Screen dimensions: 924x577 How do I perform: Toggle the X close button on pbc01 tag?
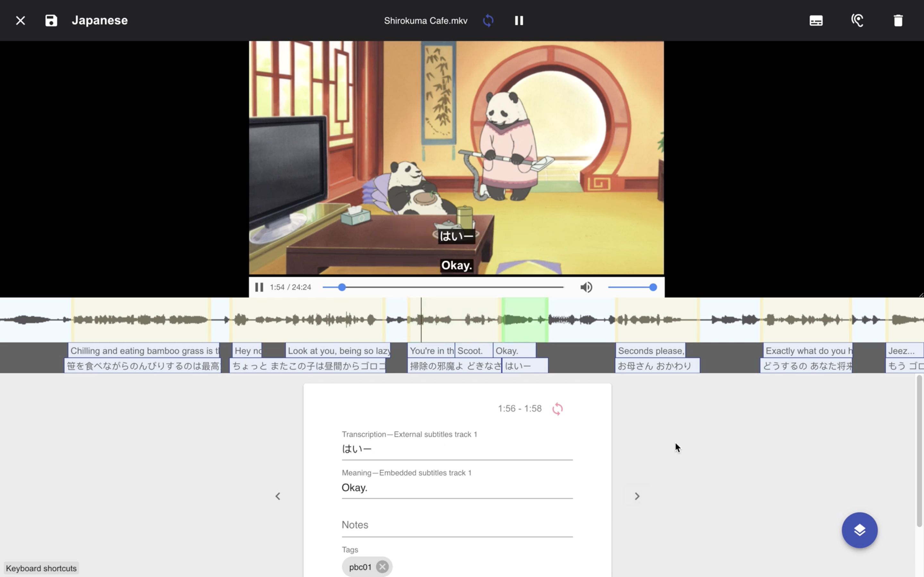coord(383,566)
